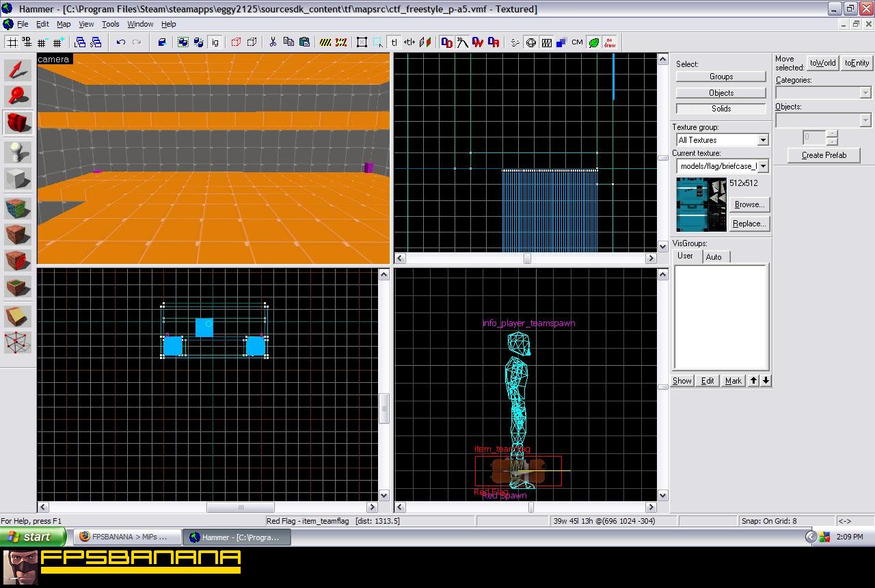Click the briefcase texture preview thumbnail
The height and width of the screenshot is (588, 875).
(701, 205)
